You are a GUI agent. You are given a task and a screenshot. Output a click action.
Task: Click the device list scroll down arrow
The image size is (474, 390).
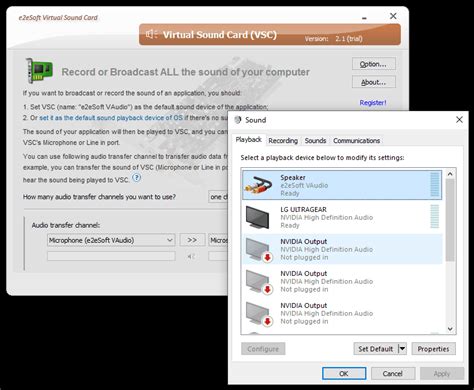pyautogui.click(x=450, y=329)
